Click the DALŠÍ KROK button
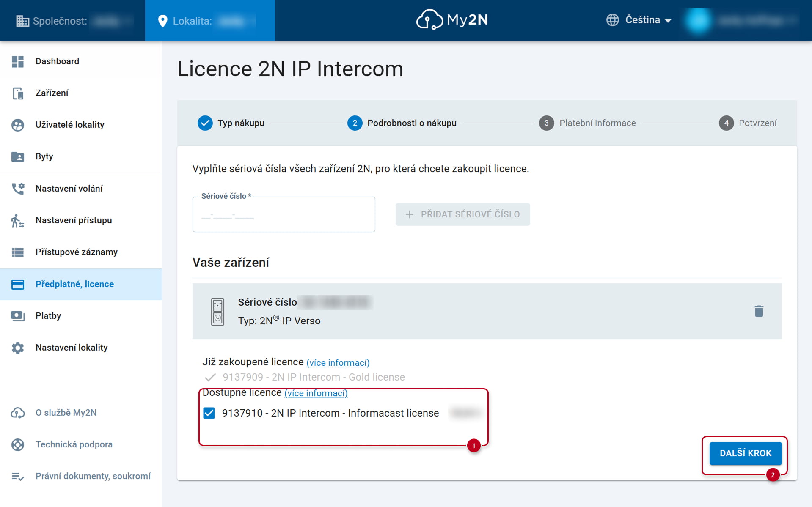 (x=746, y=453)
